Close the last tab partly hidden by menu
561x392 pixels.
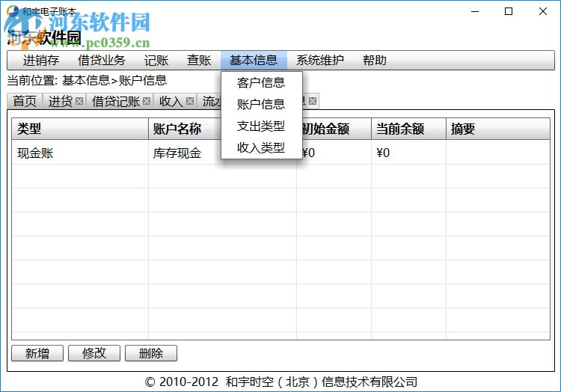[x=313, y=101]
